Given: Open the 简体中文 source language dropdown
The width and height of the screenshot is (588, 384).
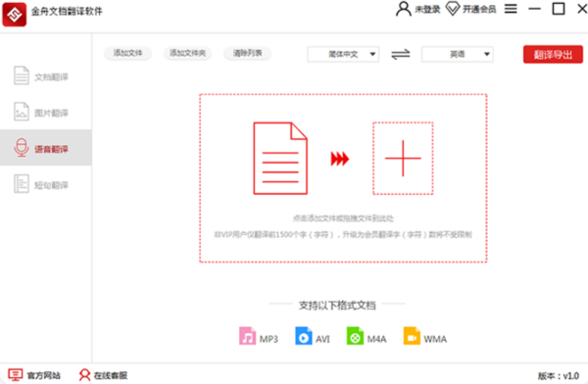Looking at the screenshot, I should 343,55.
